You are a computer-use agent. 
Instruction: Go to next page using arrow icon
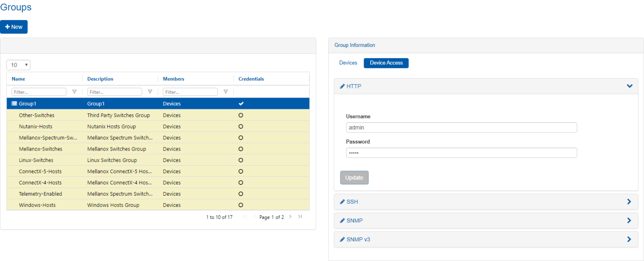(290, 217)
